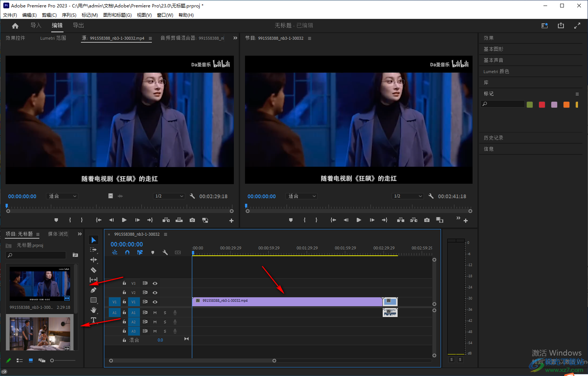Screen dimensions: 588x376
Task: Expand Project panel overflow tabs chevron
Action: coord(79,234)
